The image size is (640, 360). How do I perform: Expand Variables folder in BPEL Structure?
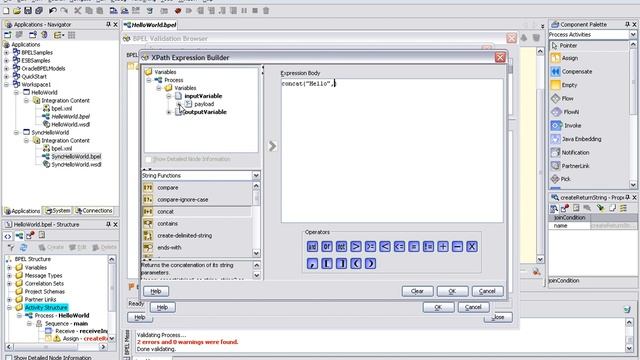[x=9, y=268]
